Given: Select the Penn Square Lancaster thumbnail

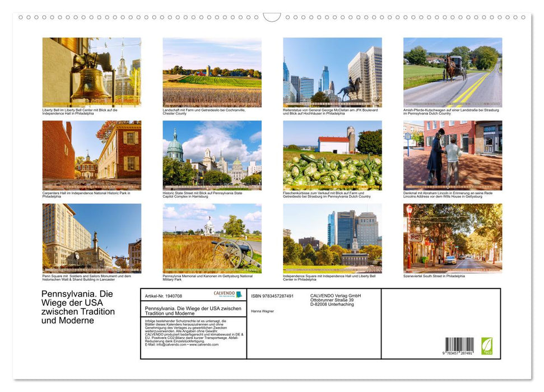Looking at the screenshot, I should coord(91,237).
